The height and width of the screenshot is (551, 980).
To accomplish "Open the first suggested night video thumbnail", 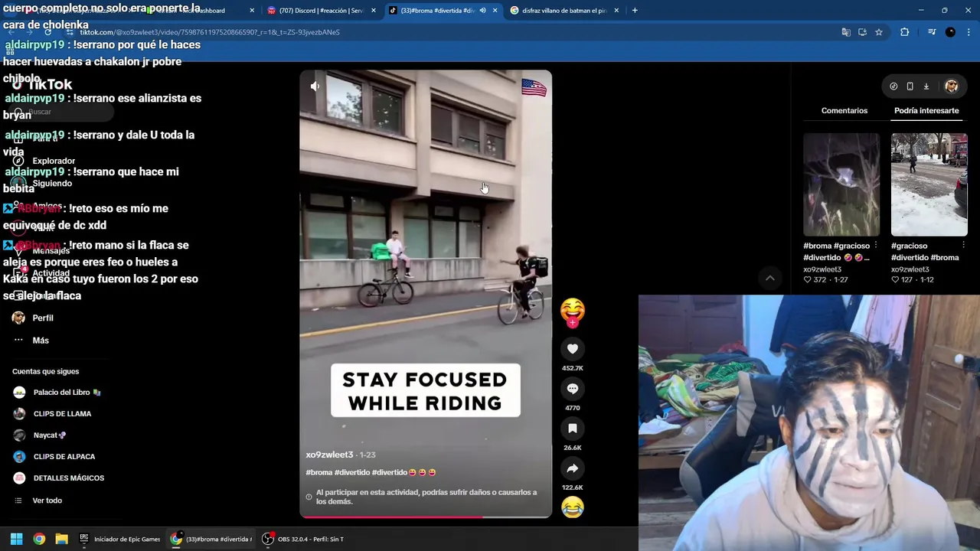I will pyautogui.click(x=841, y=184).
